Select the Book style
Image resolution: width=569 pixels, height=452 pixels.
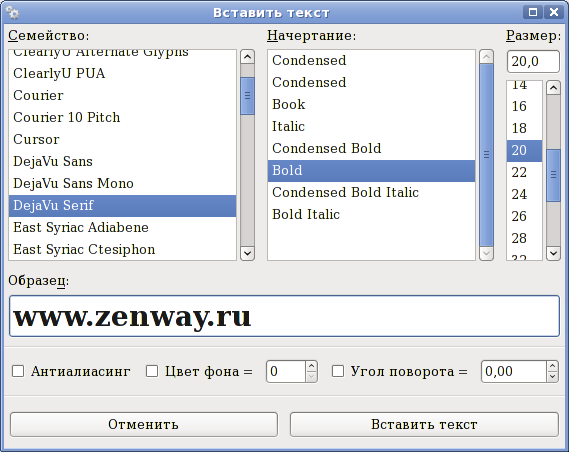(x=371, y=104)
